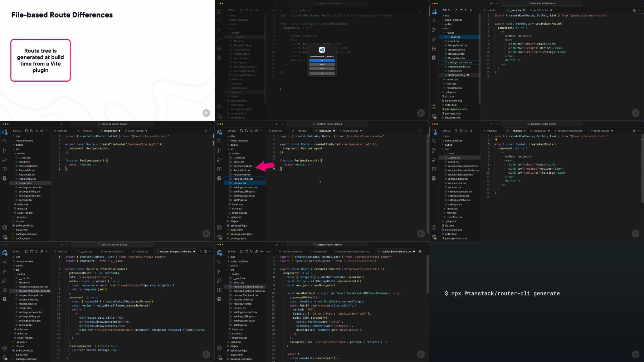Open Run and Debug in pink-arrow window
This screenshot has width=644, height=362.
219,160
